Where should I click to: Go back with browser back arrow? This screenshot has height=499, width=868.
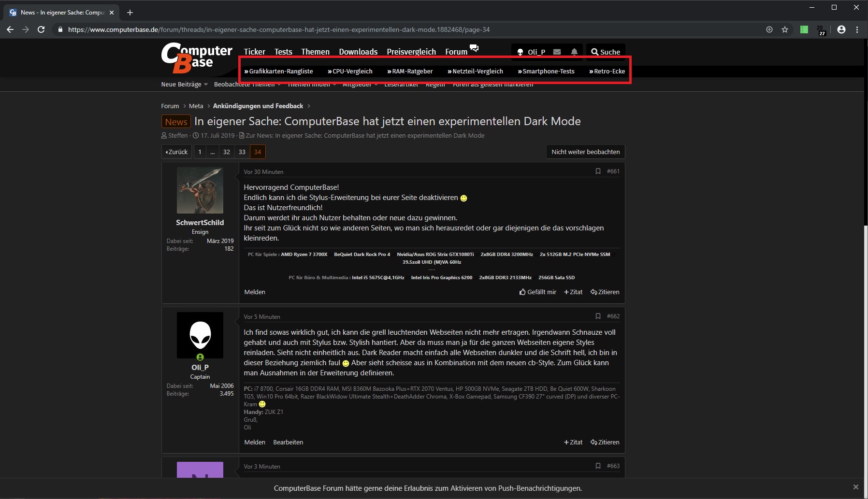coord(10,29)
